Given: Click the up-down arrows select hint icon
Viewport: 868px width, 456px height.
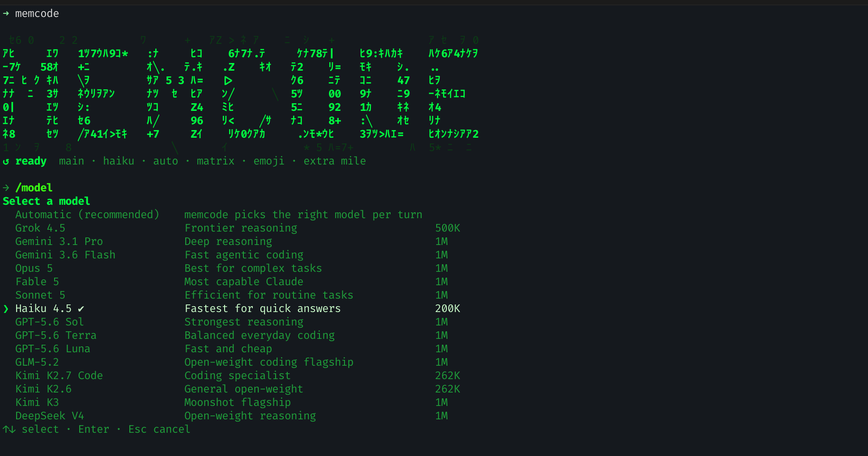Looking at the screenshot, I should click(9, 429).
